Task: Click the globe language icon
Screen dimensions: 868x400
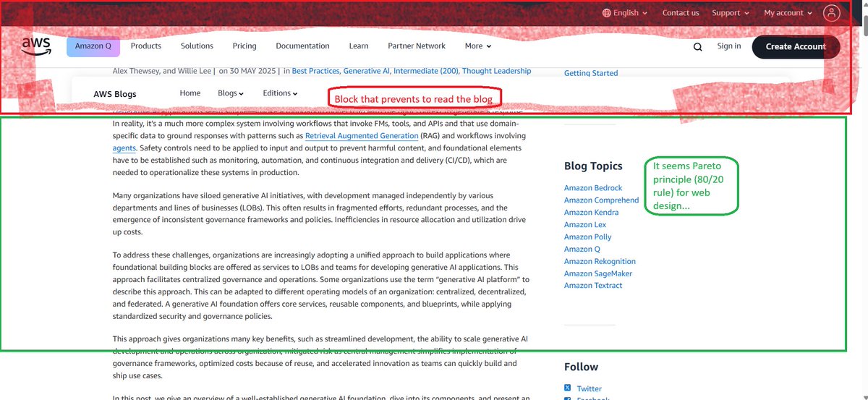Action: pyautogui.click(x=606, y=13)
